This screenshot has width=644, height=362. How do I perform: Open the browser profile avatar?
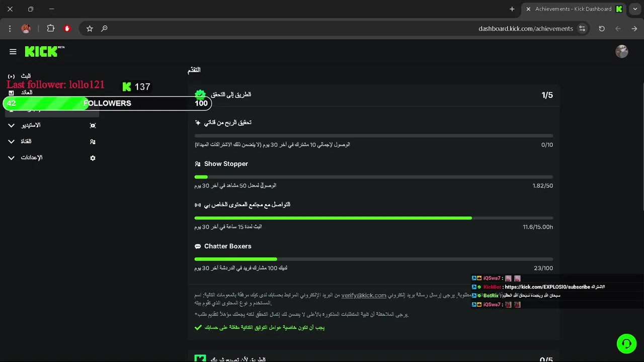[x=26, y=29]
